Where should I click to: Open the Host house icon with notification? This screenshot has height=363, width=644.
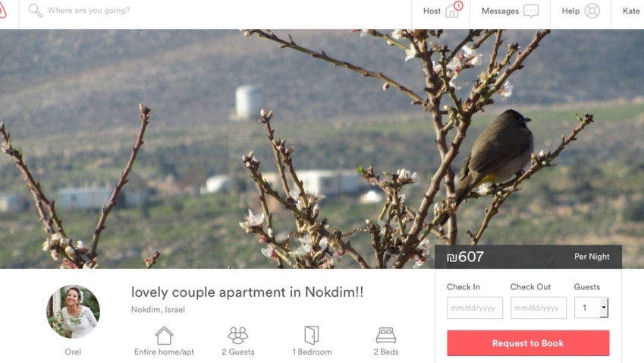pyautogui.click(x=454, y=10)
